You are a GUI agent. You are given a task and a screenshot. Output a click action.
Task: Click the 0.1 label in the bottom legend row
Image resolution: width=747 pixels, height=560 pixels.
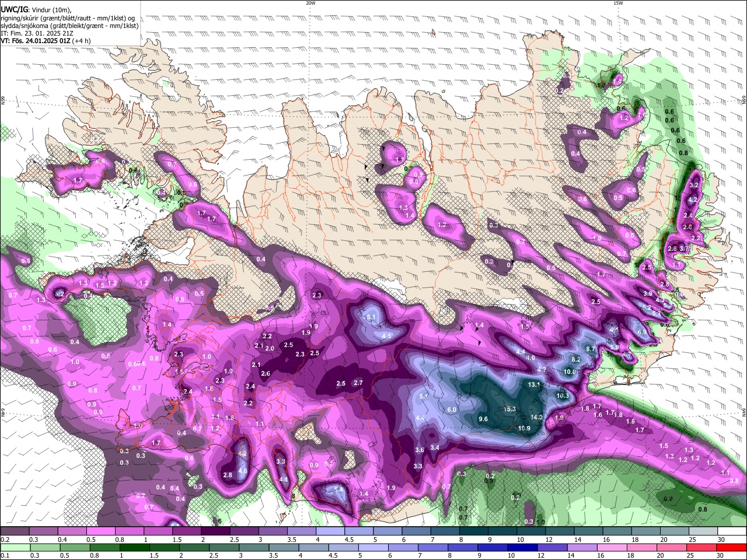(4, 555)
